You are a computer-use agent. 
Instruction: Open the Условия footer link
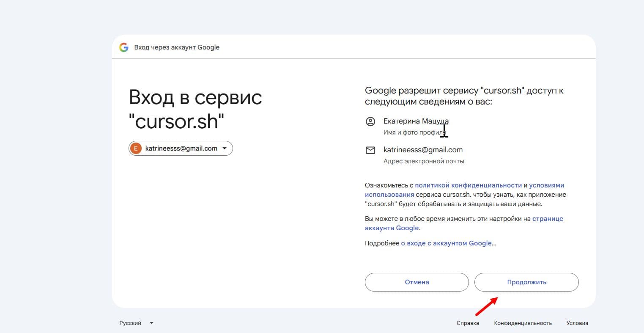click(x=577, y=323)
